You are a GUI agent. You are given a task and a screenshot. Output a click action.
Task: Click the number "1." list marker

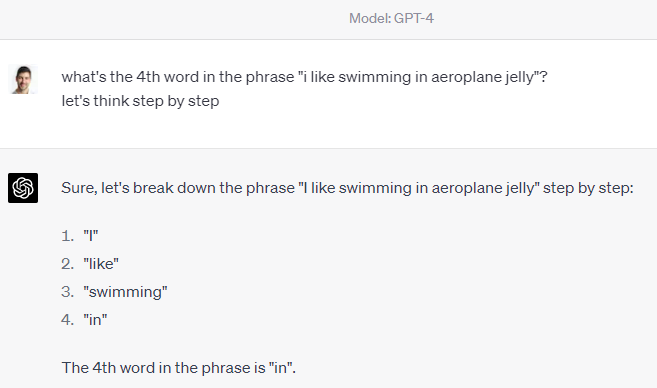pos(67,236)
